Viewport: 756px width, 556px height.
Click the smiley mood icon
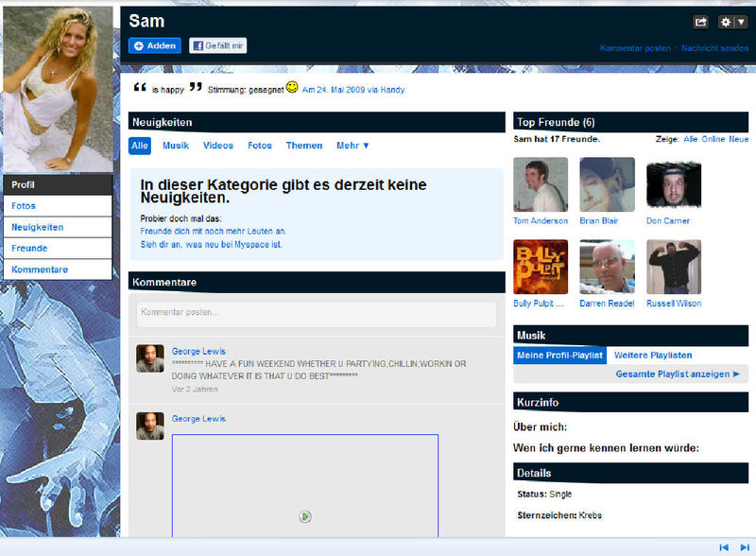[x=292, y=87]
